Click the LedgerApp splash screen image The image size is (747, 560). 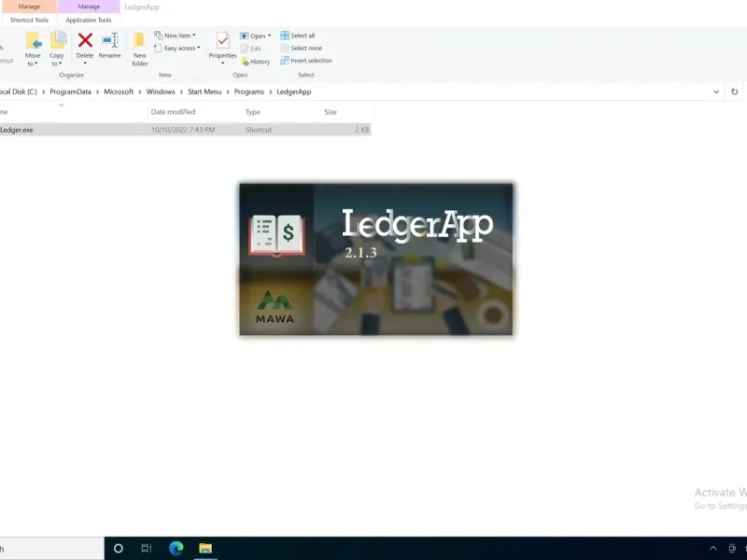376,259
